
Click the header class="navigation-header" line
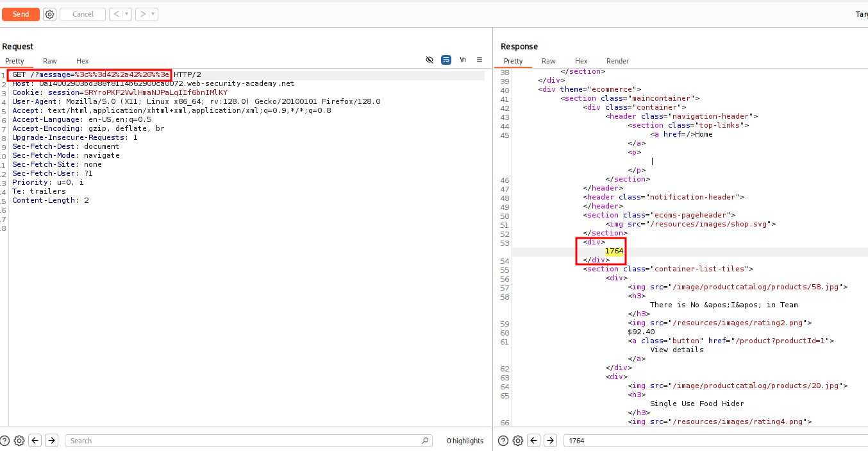681,116
